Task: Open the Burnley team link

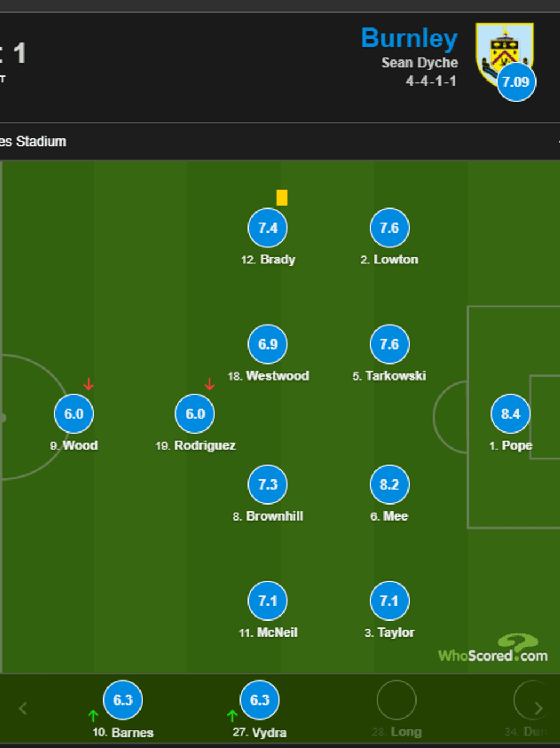Action: (409, 38)
